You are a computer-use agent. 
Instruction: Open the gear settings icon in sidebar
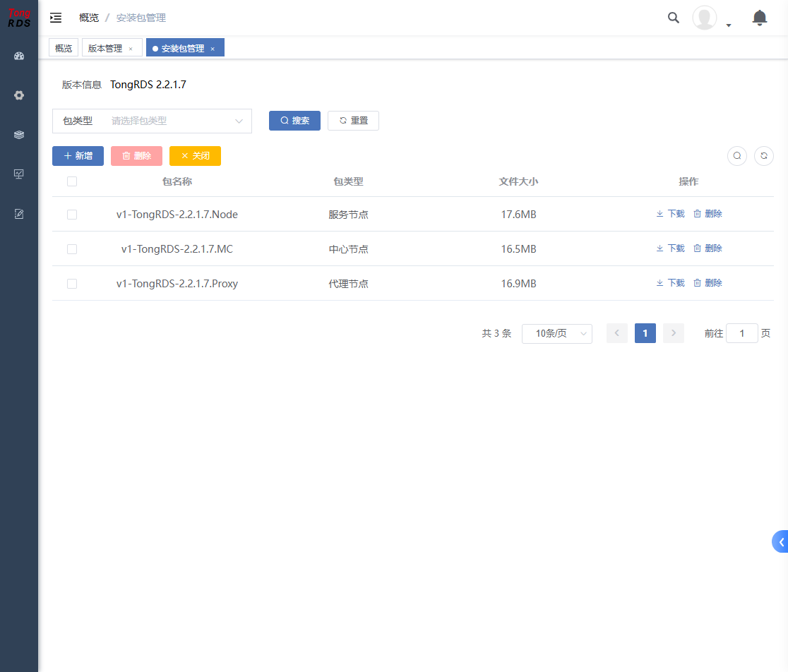19,95
